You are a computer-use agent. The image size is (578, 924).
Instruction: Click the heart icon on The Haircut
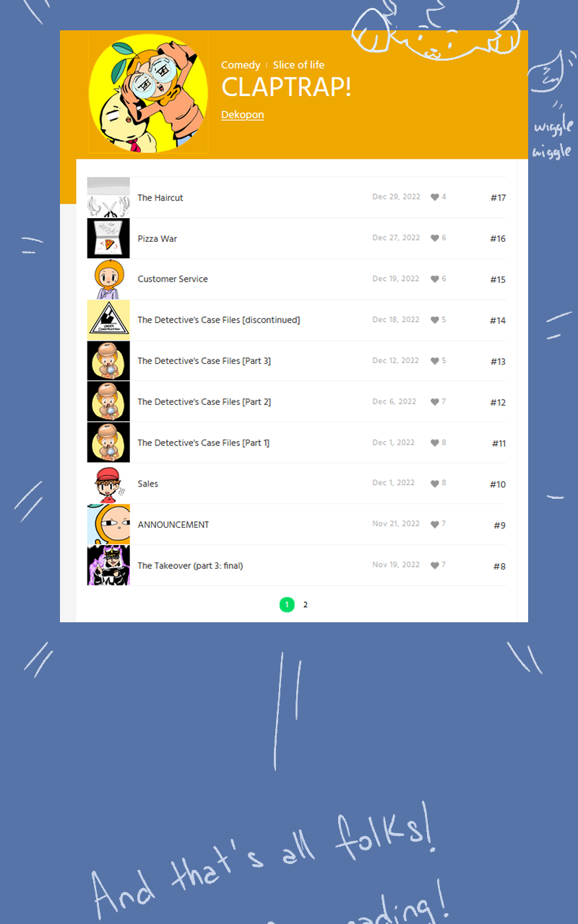[x=435, y=197]
